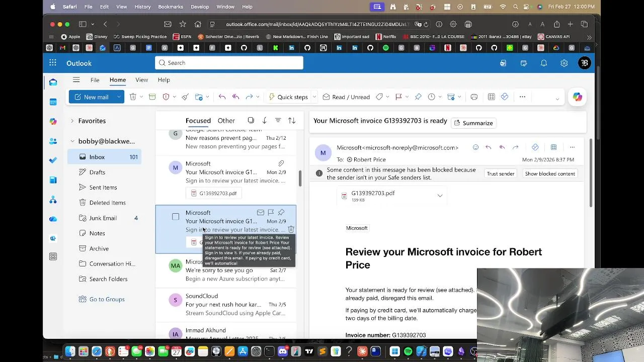Open OneDrive cloud icon in app rail
This screenshot has width=644, height=362.
pyautogui.click(x=53, y=219)
